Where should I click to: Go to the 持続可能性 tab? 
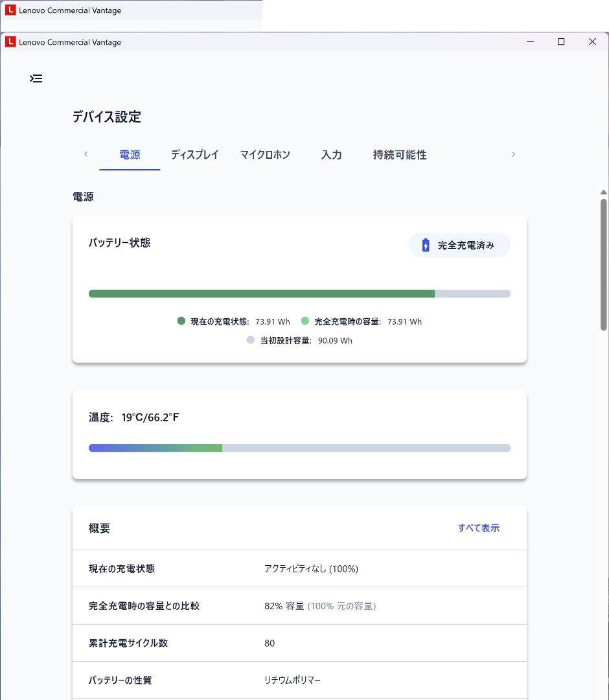pyautogui.click(x=399, y=155)
